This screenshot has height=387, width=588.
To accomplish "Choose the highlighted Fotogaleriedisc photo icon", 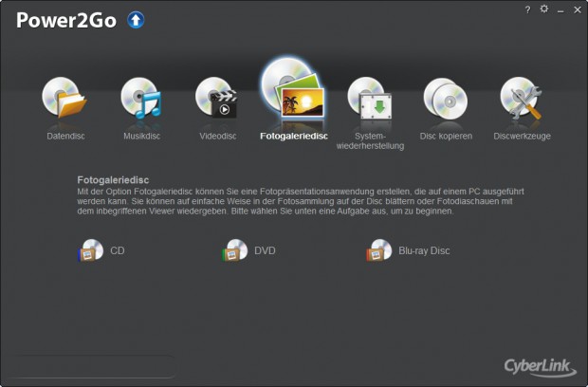I will point(293,90).
